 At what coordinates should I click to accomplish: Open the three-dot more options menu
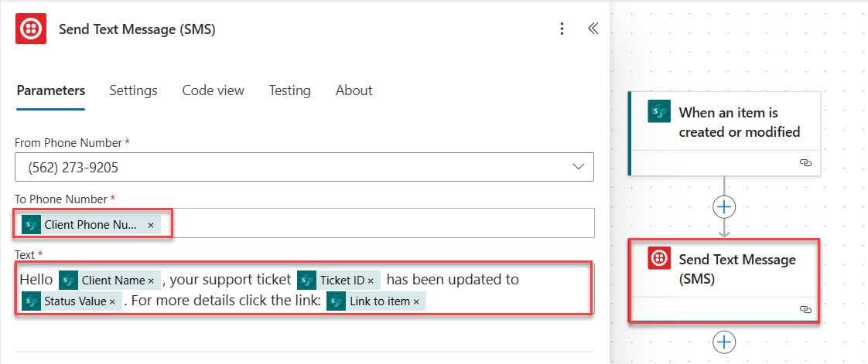562,29
